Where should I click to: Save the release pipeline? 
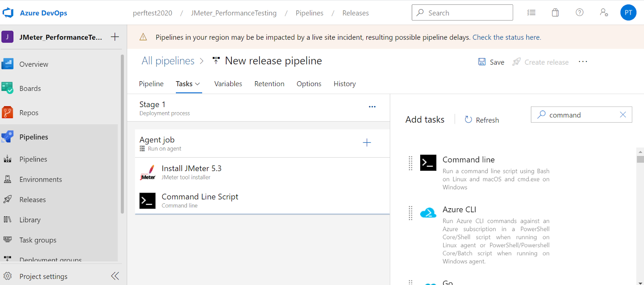click(x=491, y=62)
